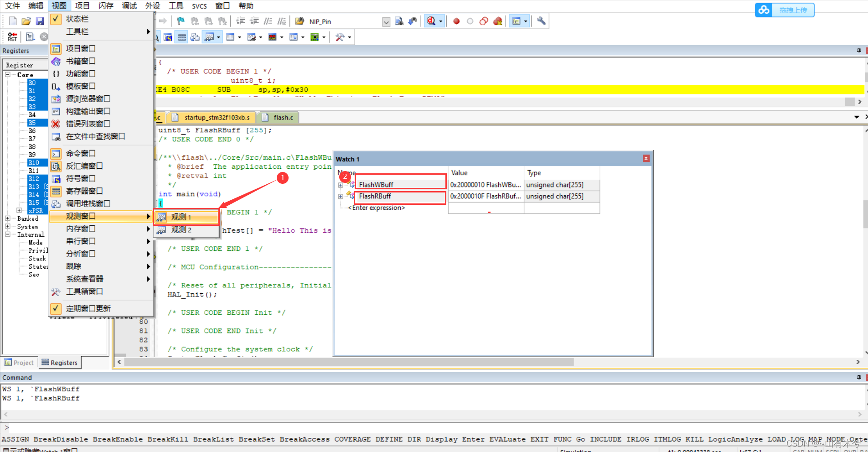Collapse the Internal register group
The image size is (868, 452).
click(x=8, y=234)
